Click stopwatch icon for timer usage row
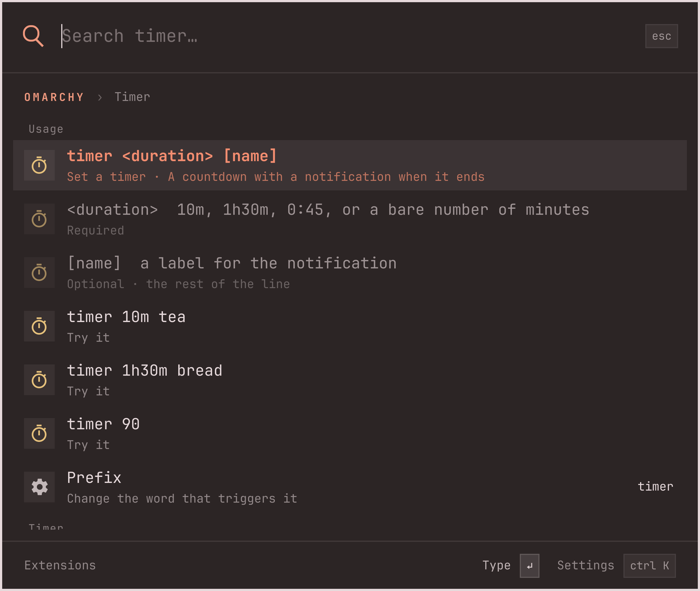700x591 pixels. click(39, 165)
